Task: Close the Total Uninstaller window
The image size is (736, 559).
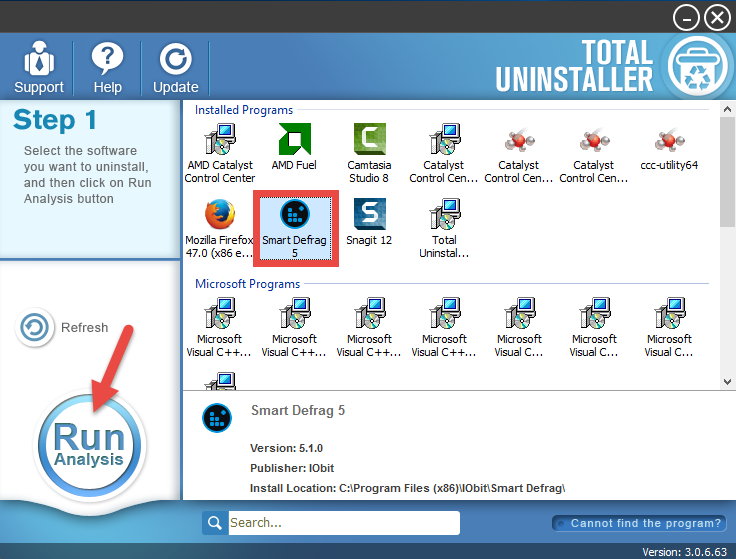Action: tap(717, 18)
